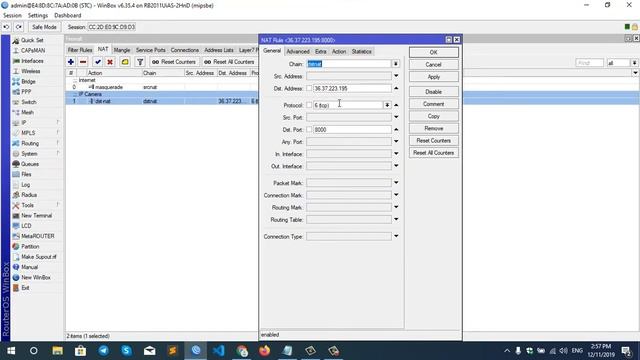Click the Disable button
This screenshot has width=640, height=360.
tap(433, 92)
